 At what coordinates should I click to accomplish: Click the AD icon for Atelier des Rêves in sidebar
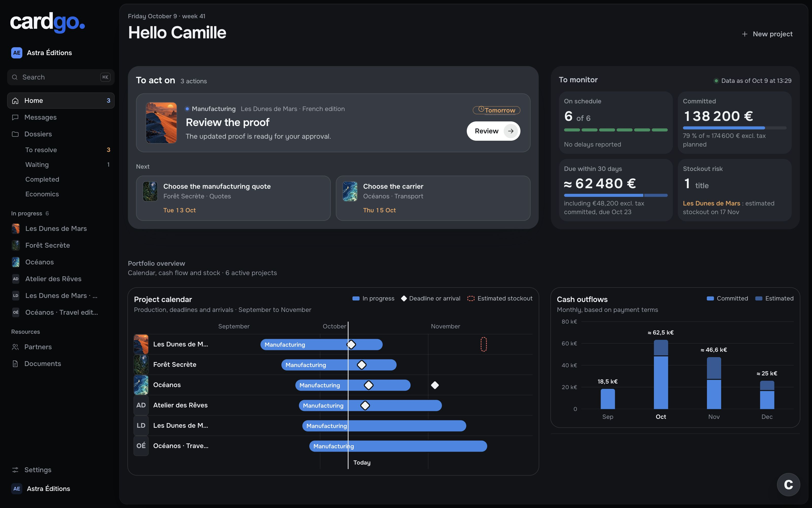(x=16, y=279)
